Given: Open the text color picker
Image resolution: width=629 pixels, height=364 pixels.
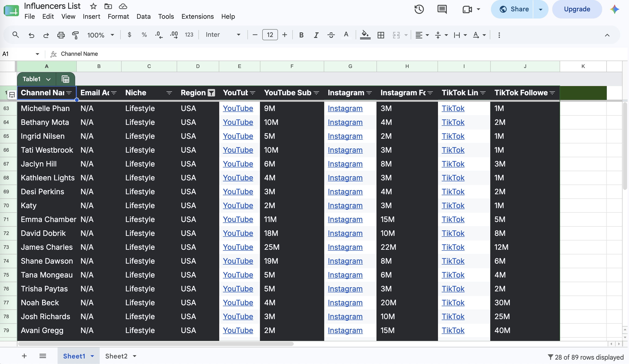Looking at the screenshot, I should point(346,35).
